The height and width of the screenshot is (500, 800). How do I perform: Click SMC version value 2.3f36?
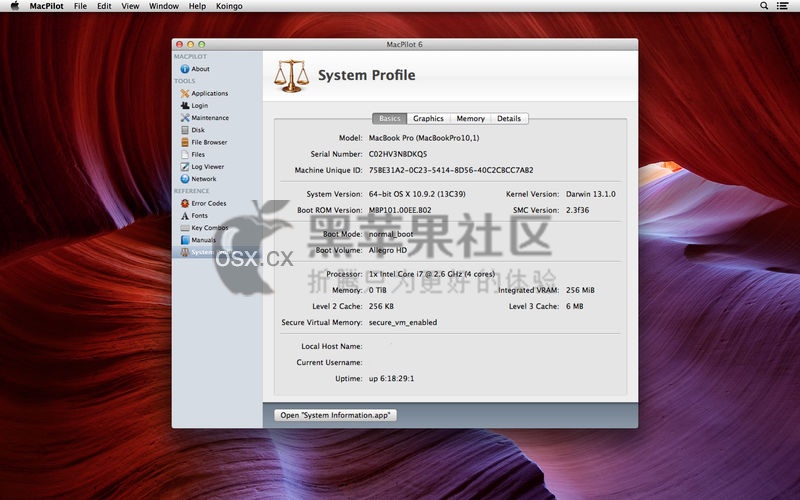[578, 210]
